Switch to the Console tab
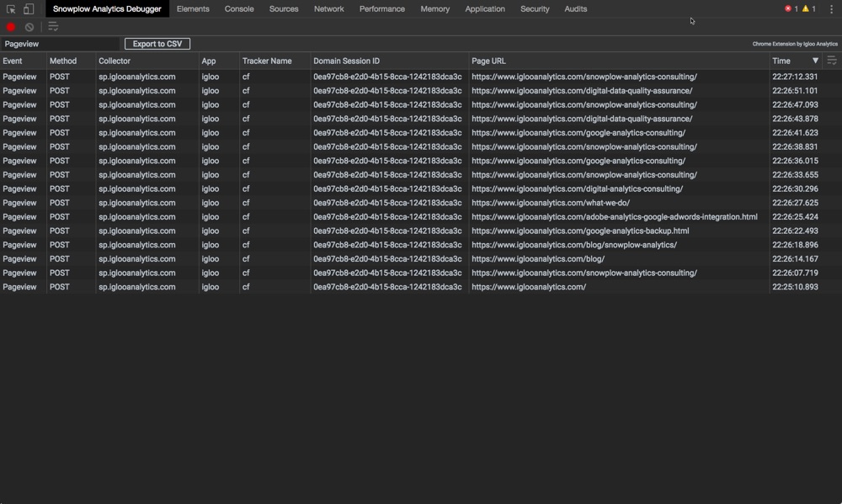The height and width of the screenshot is (504, 842). point(239,9)
